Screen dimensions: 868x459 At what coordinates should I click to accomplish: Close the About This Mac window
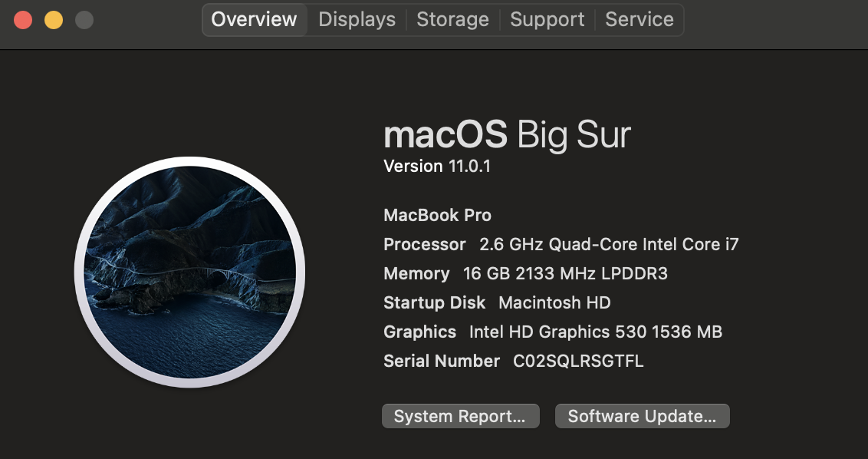click(x=23, y=20)
